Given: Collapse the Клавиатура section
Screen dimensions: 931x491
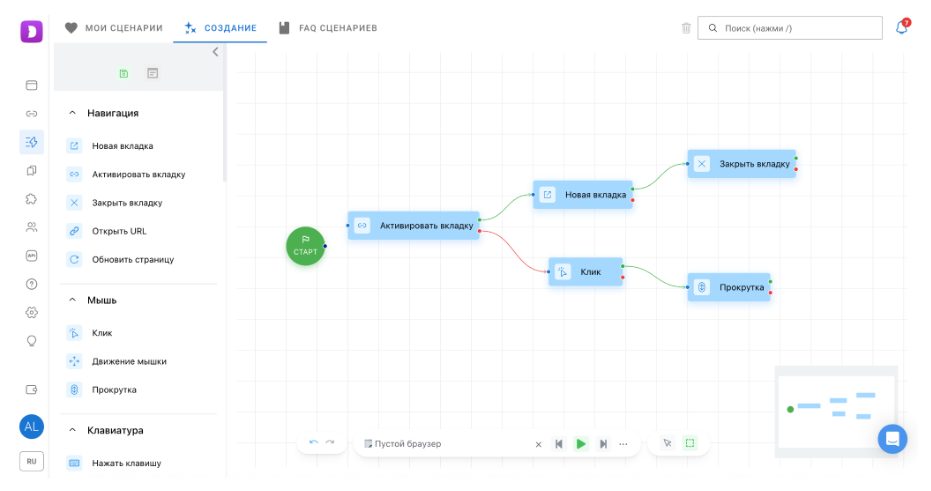Looking at the screenshot, I should coord(72,430).
